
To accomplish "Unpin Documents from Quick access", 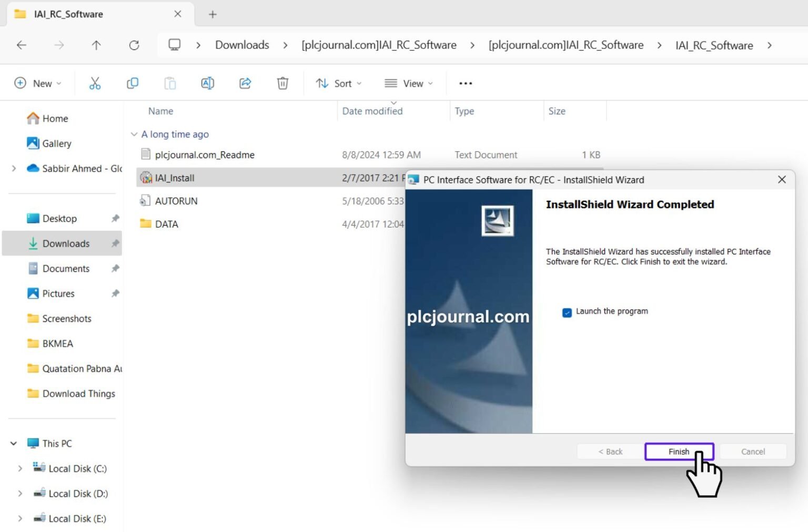I will tap(115, 268).
